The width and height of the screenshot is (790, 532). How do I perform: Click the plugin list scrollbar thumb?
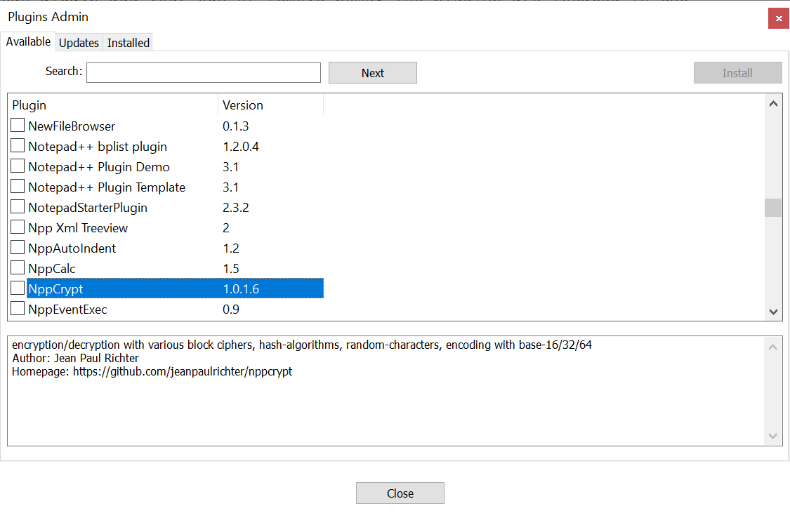[772, 208]
